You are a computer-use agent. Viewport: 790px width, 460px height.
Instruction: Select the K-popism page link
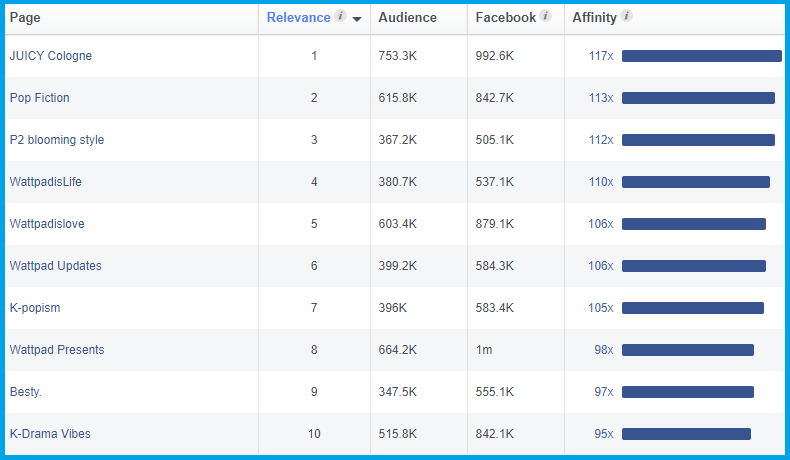pyautogui.click(x=34, y=308)
